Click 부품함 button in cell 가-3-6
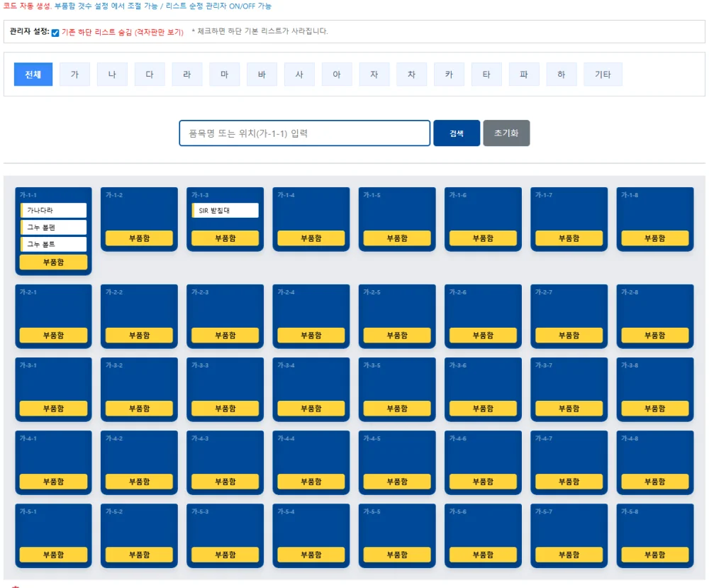 [x=483, y=409]
